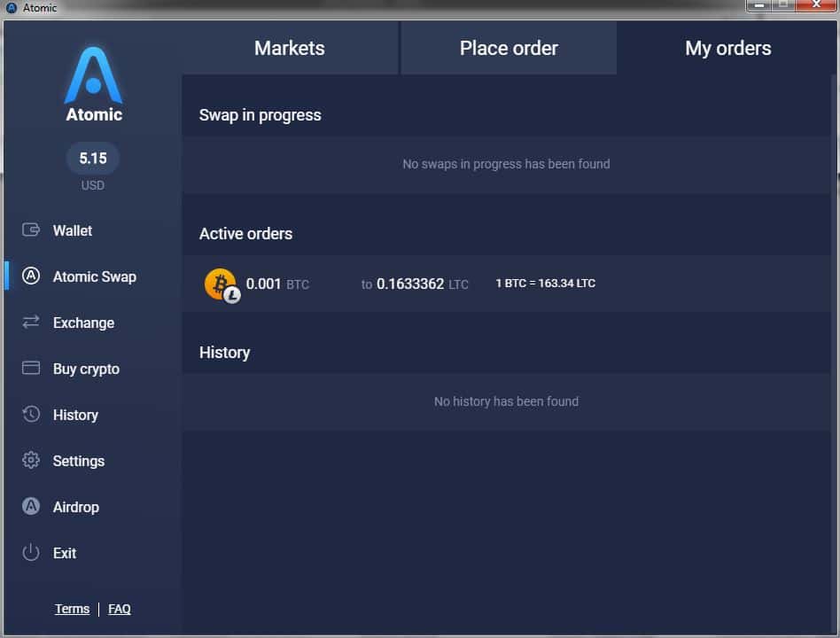Click the 0.001 BTC amount
The height and width of the screenshot is (638, 840).
pyautogui.click(x=277, y=284)
